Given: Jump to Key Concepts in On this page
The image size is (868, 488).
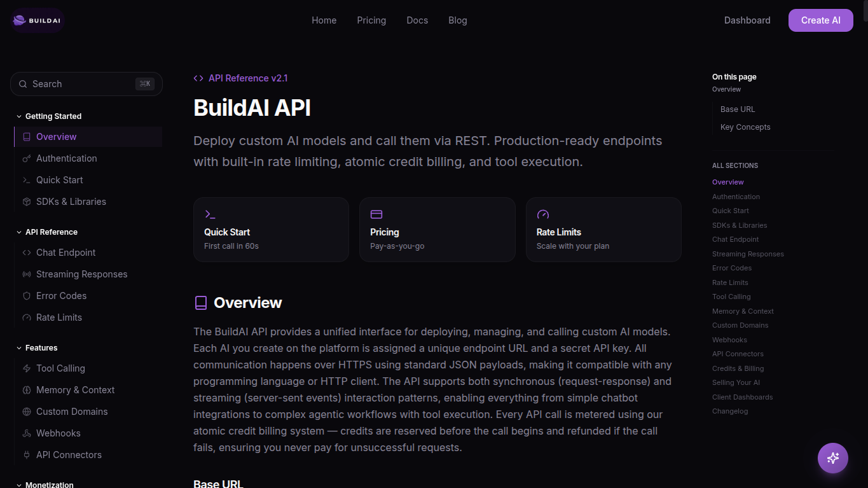Looking at the screenshot, I should (x=745, y=127).
